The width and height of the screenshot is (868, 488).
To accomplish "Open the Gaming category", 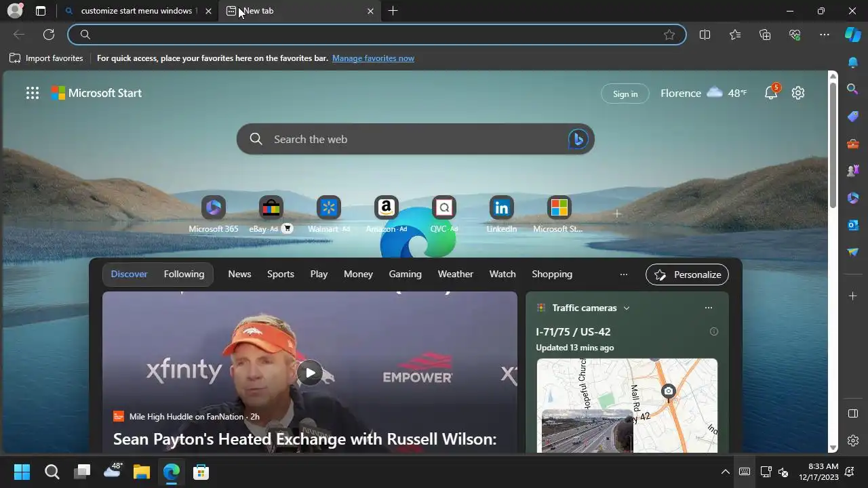I will 406,274.
